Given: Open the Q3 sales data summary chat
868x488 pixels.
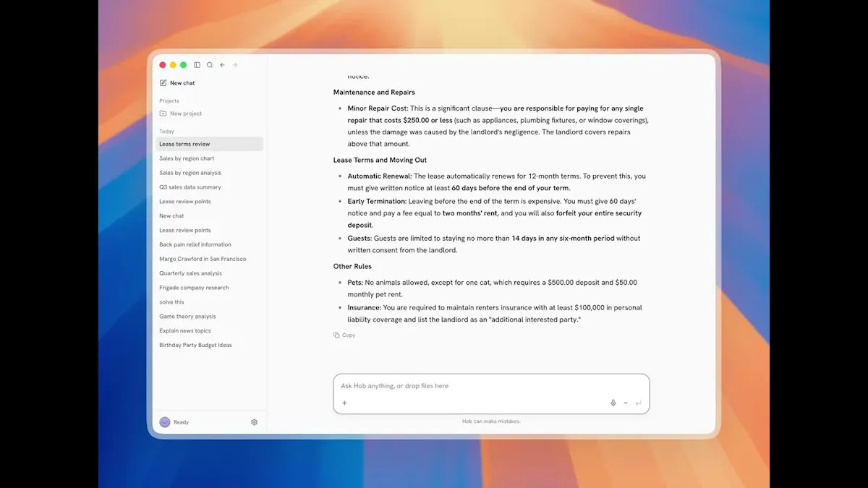Looking at the screenshot, I should [210, 187].
